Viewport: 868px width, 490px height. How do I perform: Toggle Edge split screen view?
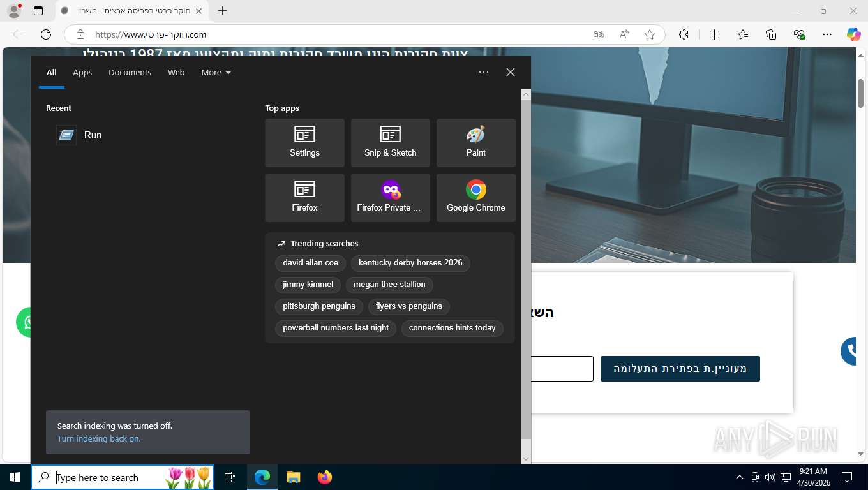714,34
